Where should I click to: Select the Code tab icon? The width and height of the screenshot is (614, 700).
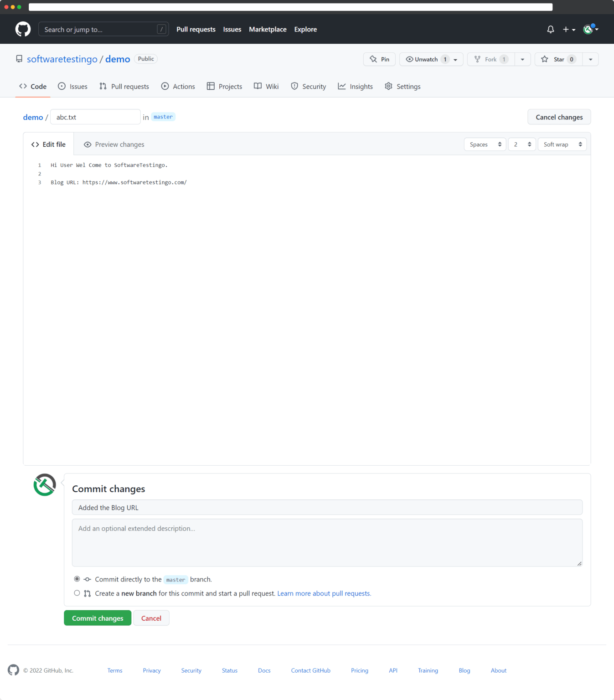click(23, 86)
